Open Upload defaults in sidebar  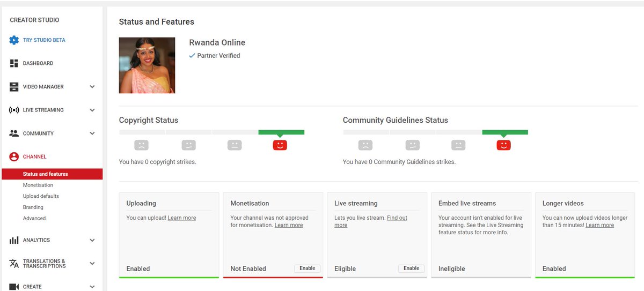click(41, 196)
